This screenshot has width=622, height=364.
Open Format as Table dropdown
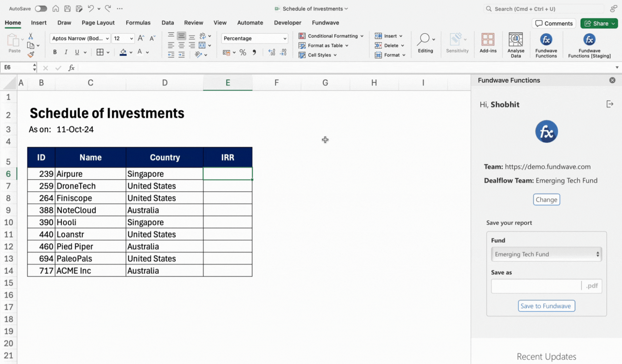pos(323,45)
